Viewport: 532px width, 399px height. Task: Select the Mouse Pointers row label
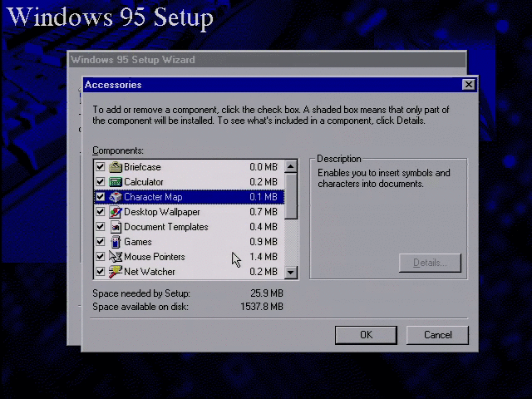(x=155, y=257)
